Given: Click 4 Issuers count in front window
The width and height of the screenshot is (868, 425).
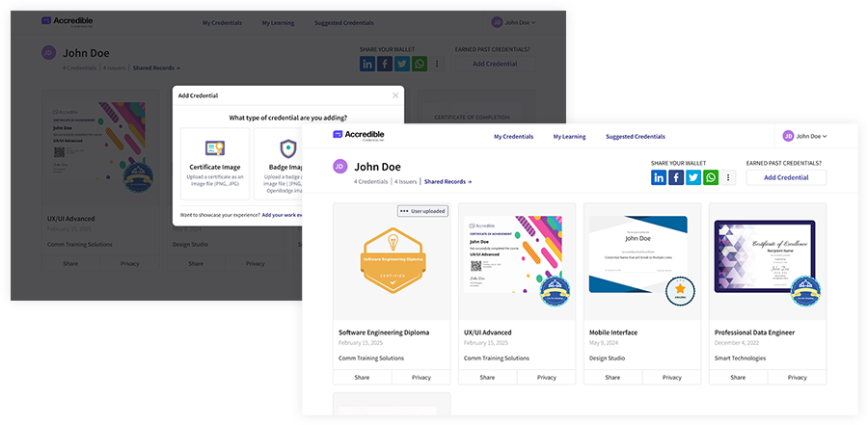Looking at the screenshot, I should tap(406, 181).
